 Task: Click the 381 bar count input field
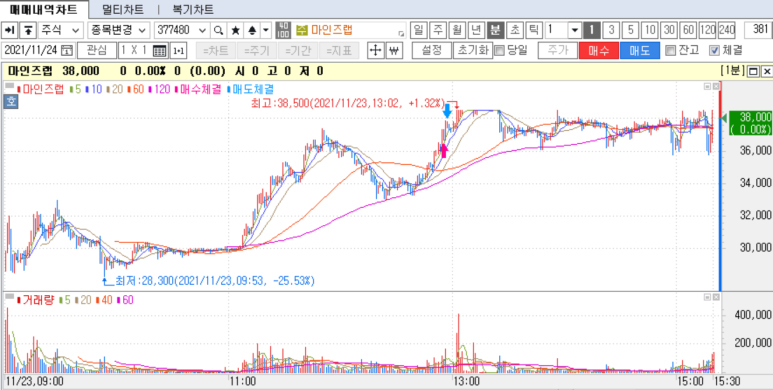coord(759,30)
